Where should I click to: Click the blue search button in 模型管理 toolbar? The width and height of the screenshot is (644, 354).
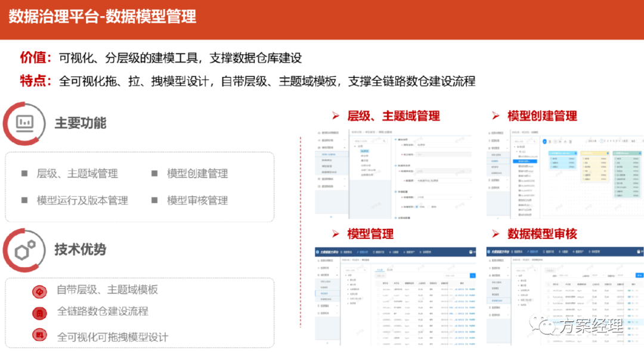click(x=472, y=275)
